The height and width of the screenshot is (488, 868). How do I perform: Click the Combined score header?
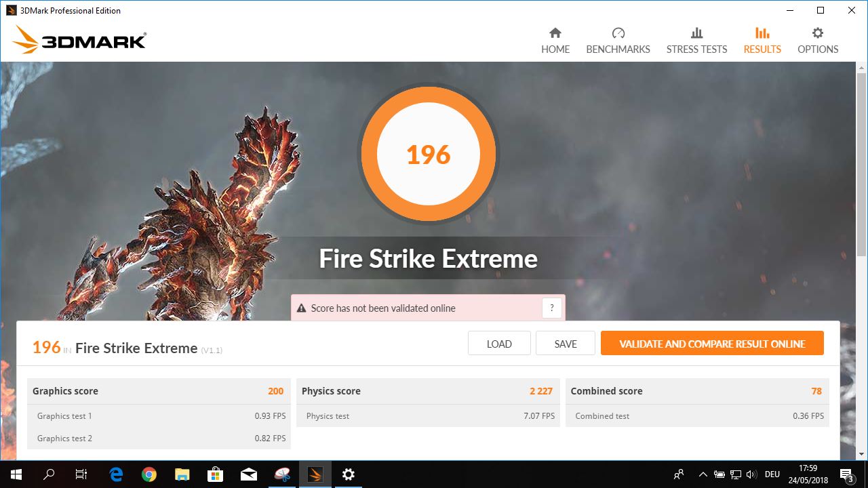[x=697, y=391]
